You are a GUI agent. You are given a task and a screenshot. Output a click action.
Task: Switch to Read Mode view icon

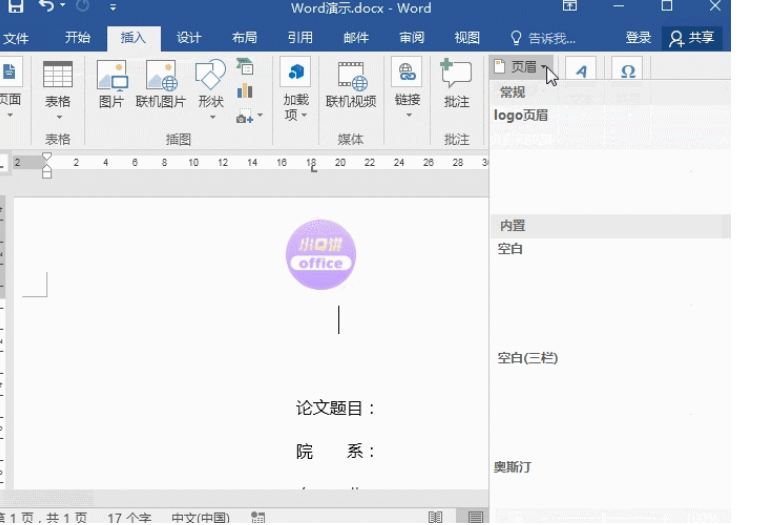(435, 517)
